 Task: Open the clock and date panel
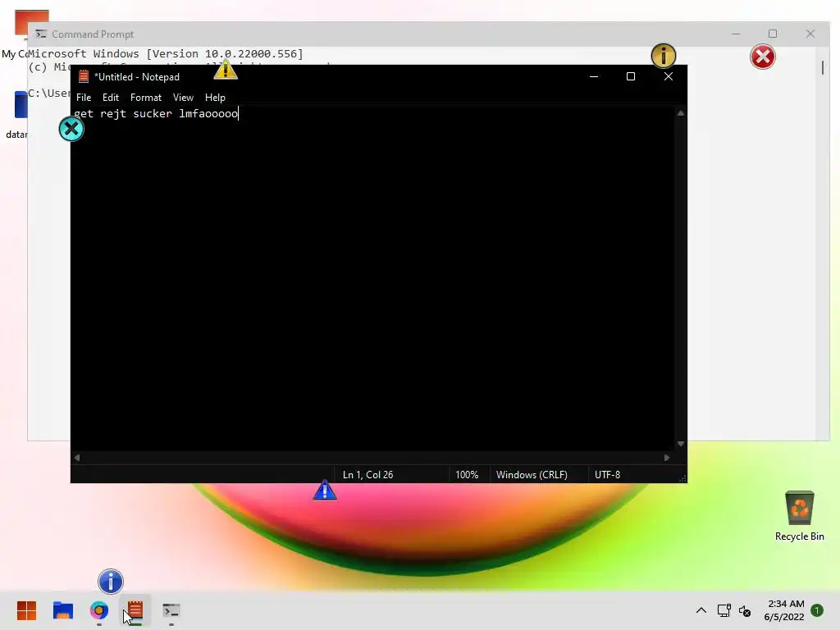click(x=784, y=610)
